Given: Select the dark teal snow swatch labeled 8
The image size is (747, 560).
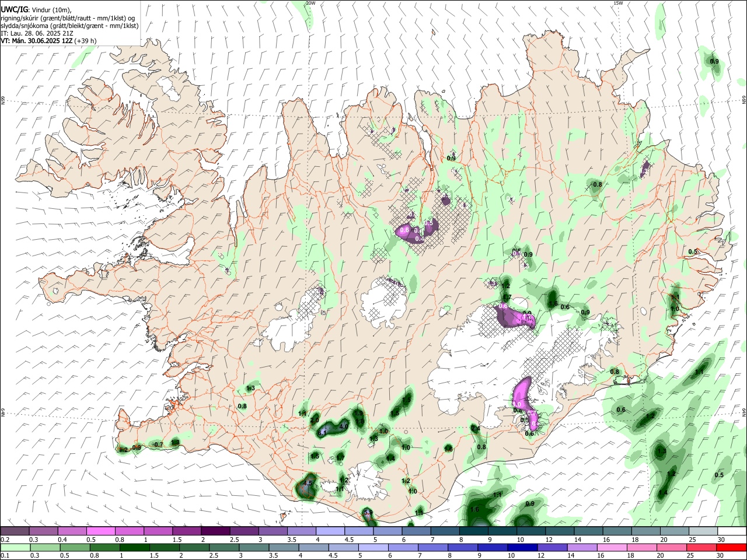Looking at the screenshot, I should coord(473,531).
